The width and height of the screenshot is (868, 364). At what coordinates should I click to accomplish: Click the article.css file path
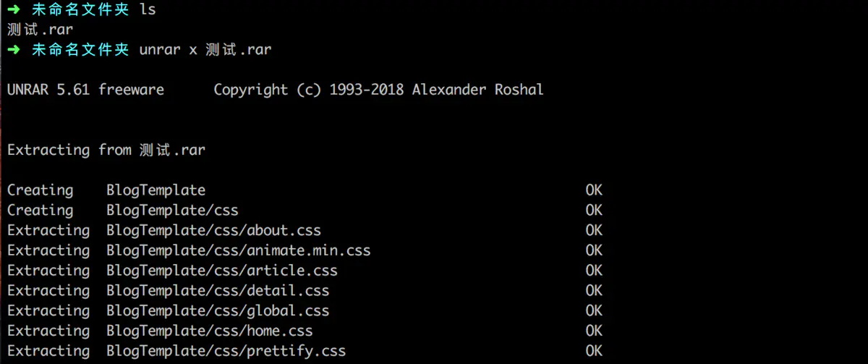(x=221, y=271)
